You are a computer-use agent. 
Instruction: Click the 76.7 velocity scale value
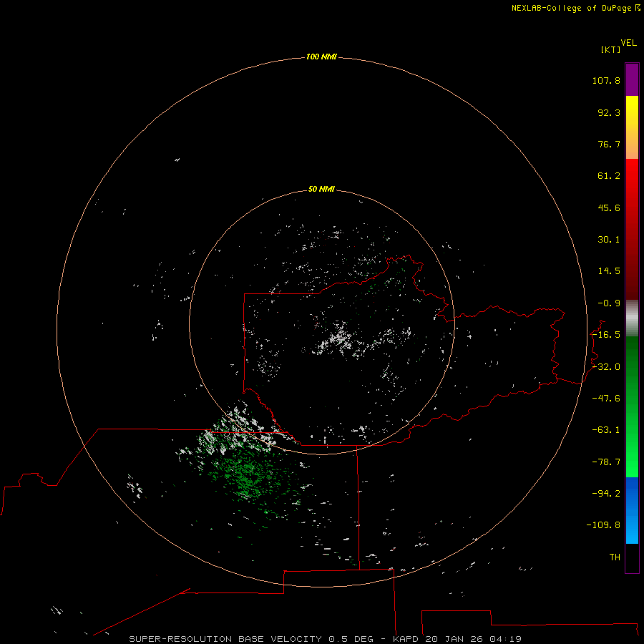click(x=609, y=144)
